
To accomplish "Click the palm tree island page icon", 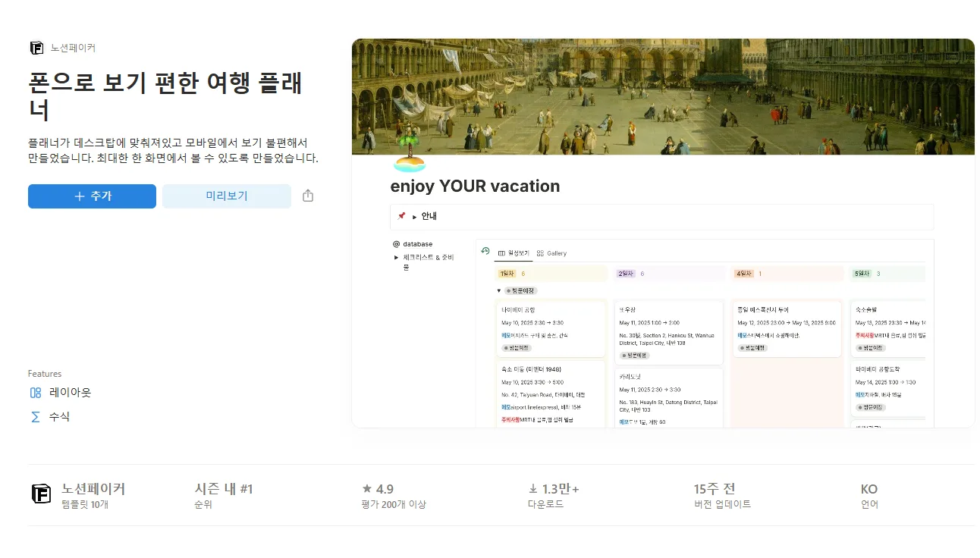I will [409, 152].
